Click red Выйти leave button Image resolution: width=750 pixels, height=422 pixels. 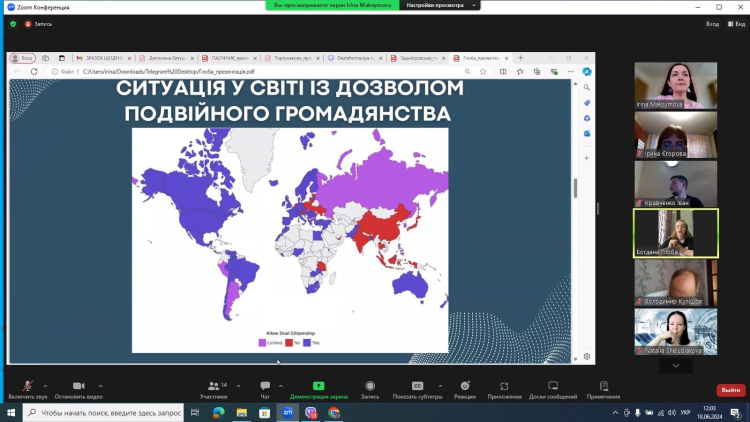tap(730, 390)
